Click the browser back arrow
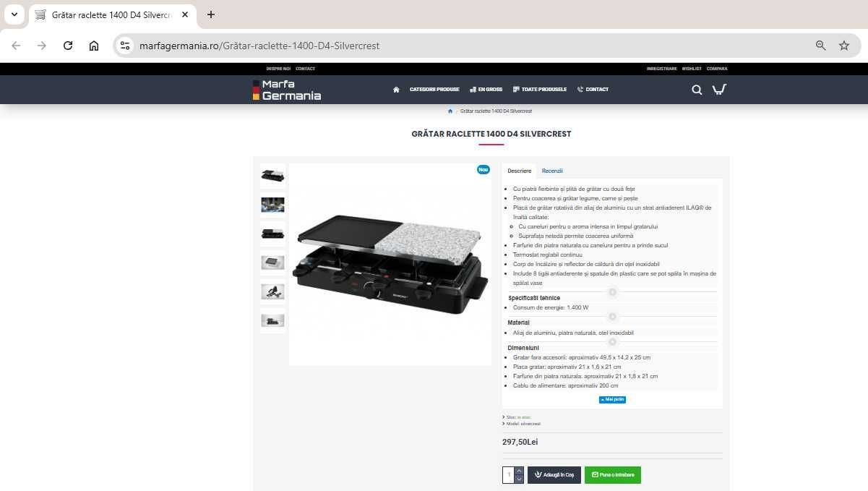Viewport: 868px width, 491px height. point(16,46)
